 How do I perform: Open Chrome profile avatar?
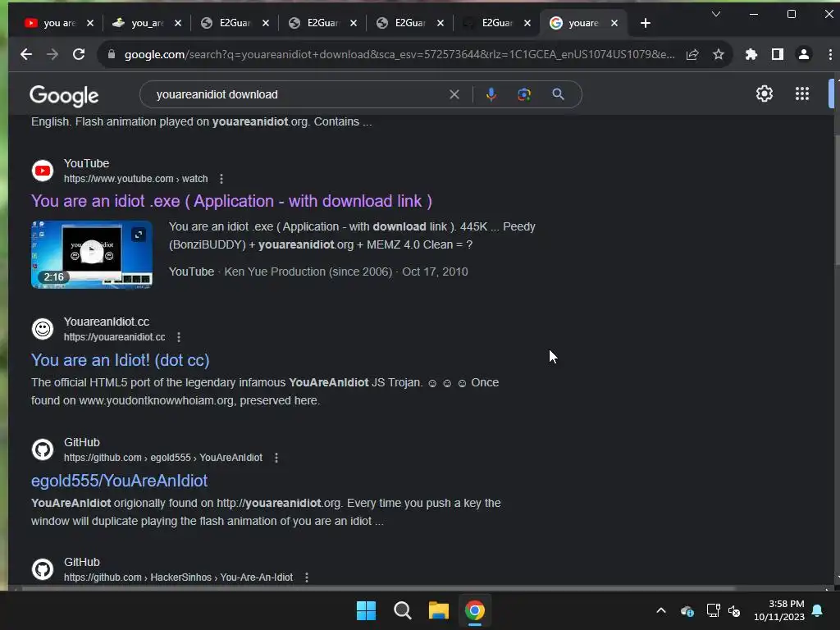click(x=804, y=54)
